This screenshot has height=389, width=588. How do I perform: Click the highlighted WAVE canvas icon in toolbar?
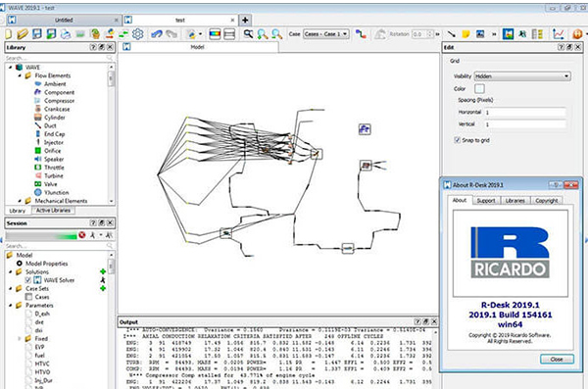tap(509, 34)
